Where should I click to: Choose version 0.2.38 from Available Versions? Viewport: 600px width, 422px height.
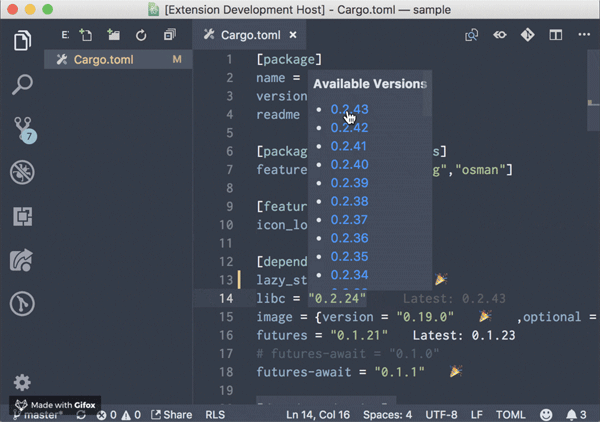coord(349,201)
